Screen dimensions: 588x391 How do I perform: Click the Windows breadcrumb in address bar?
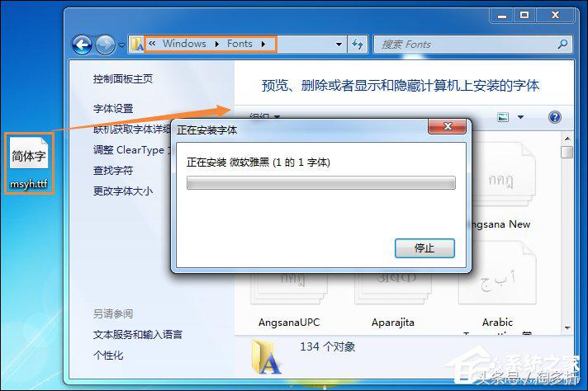[x=184, y=44]
